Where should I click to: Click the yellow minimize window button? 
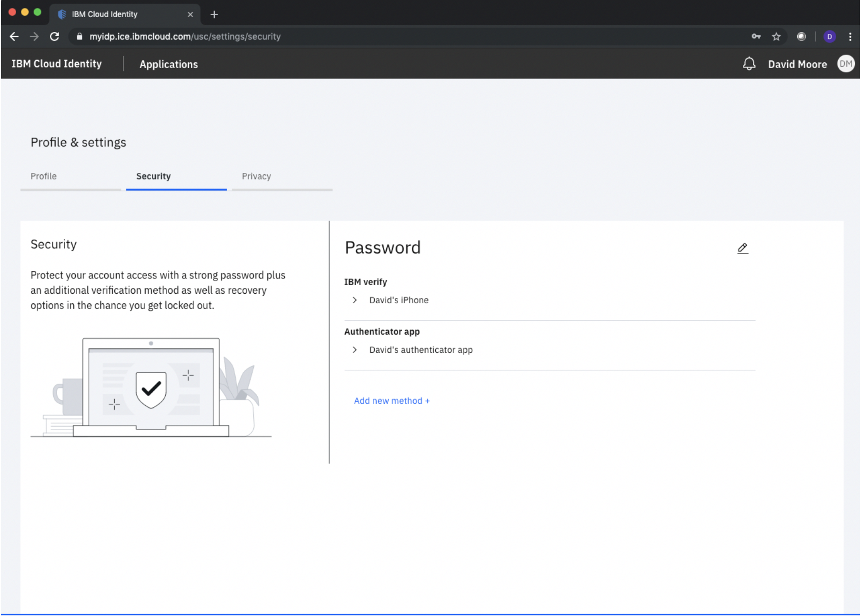[25, 12]
